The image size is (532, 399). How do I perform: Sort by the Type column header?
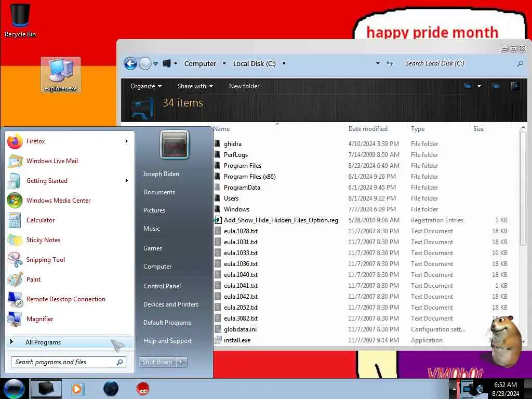pyautogui.click(x=418, y=129)
